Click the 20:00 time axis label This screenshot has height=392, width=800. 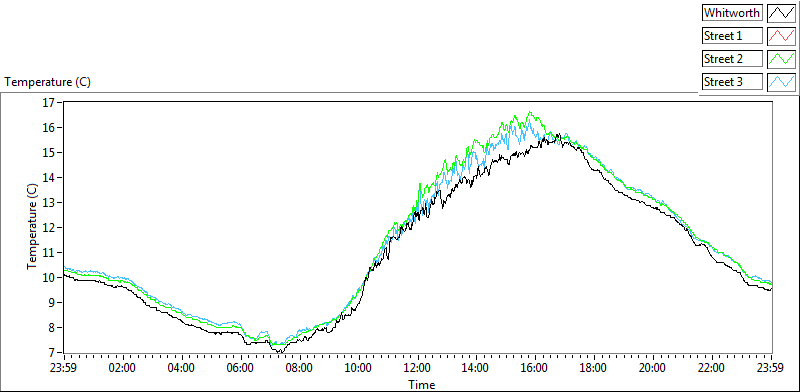click(x=653, y=368)
